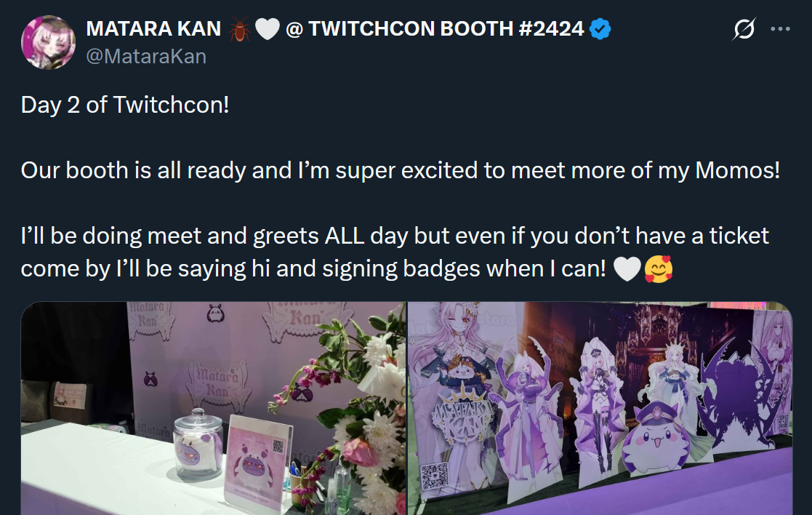Click the cockroach emoji in the display name
The width and height of the screenshot is (812, 515).
coord(239,29)
